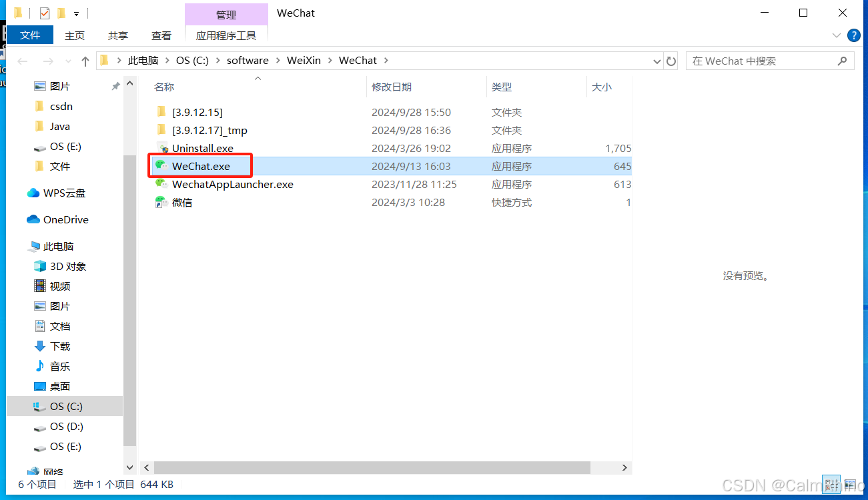Click the refresh icon beside the address bar
This screenshot has width=868, height=500.
pos(671,61)
